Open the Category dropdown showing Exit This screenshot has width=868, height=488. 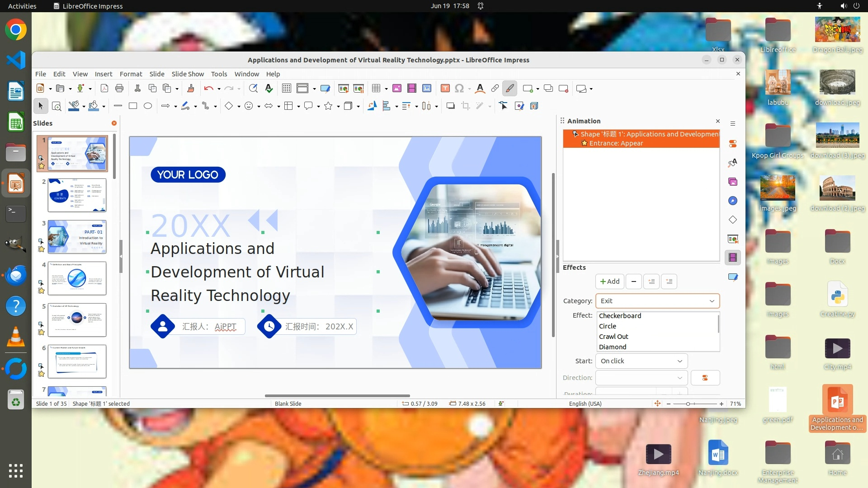tap(657, 301)
